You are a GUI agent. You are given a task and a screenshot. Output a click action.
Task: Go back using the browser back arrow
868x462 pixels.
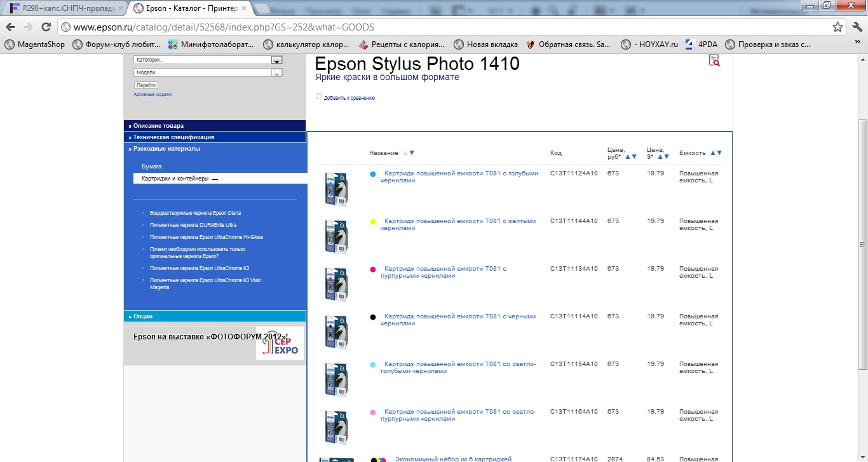pos(11,27)
